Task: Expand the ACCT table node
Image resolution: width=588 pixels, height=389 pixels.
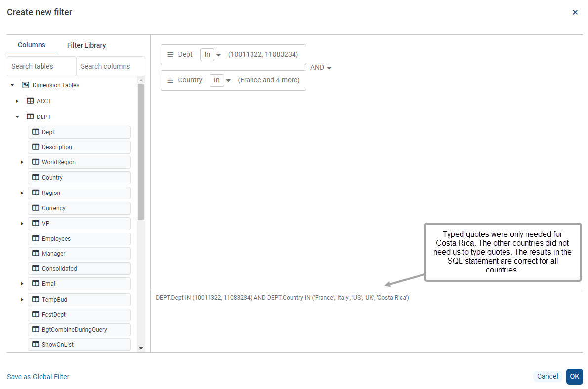Action: point(17,101)
